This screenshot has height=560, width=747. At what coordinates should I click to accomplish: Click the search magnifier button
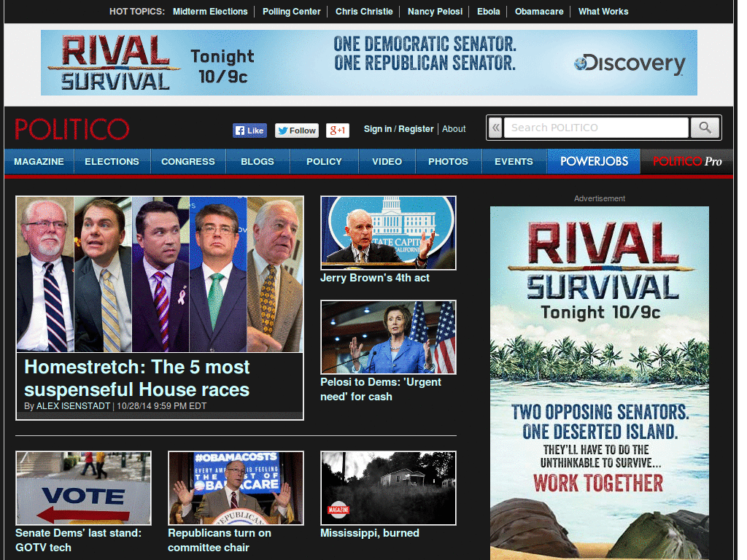(705, 128)
